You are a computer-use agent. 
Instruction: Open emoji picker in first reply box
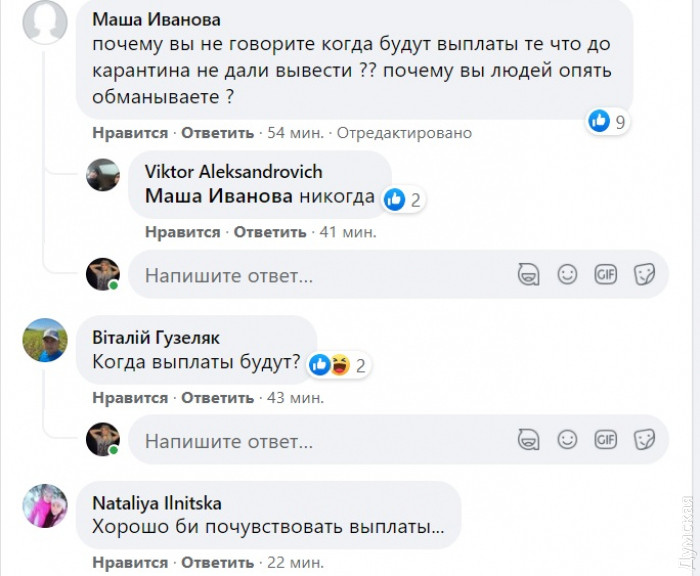[x=567, y=274]
